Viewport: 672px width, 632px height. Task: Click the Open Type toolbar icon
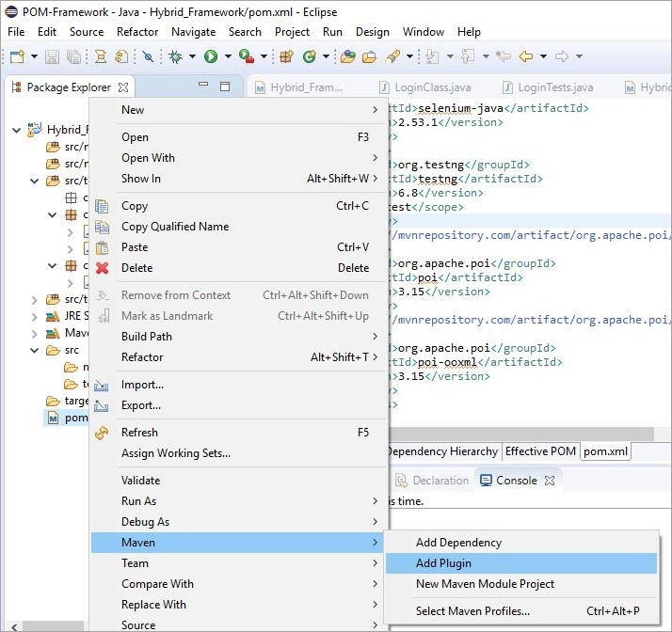click(x=348, y=56)
